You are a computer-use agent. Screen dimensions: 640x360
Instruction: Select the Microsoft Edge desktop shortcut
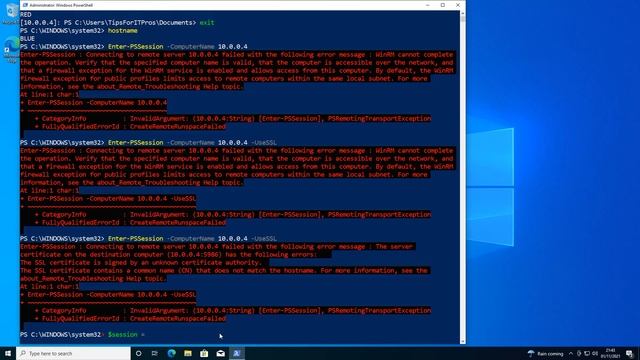pos(11,50)
